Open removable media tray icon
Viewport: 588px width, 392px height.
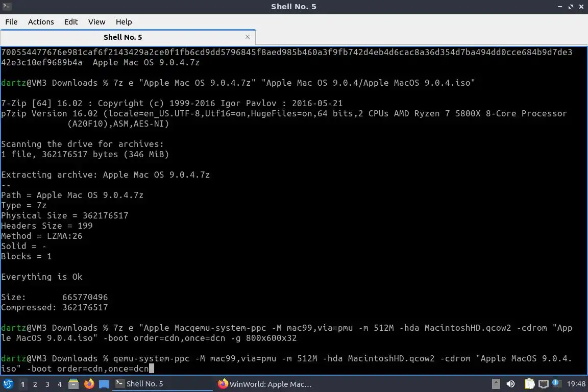pos(496,384)
